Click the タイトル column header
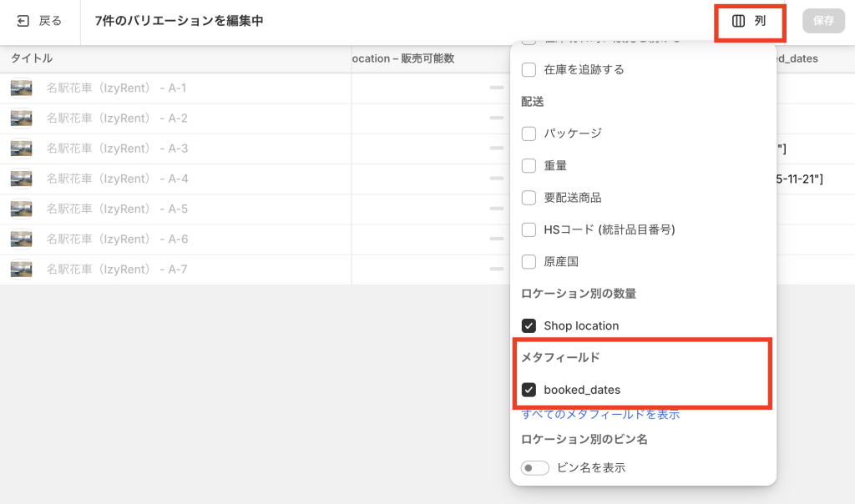Screen dimensions: 855x504 point(32,58)
